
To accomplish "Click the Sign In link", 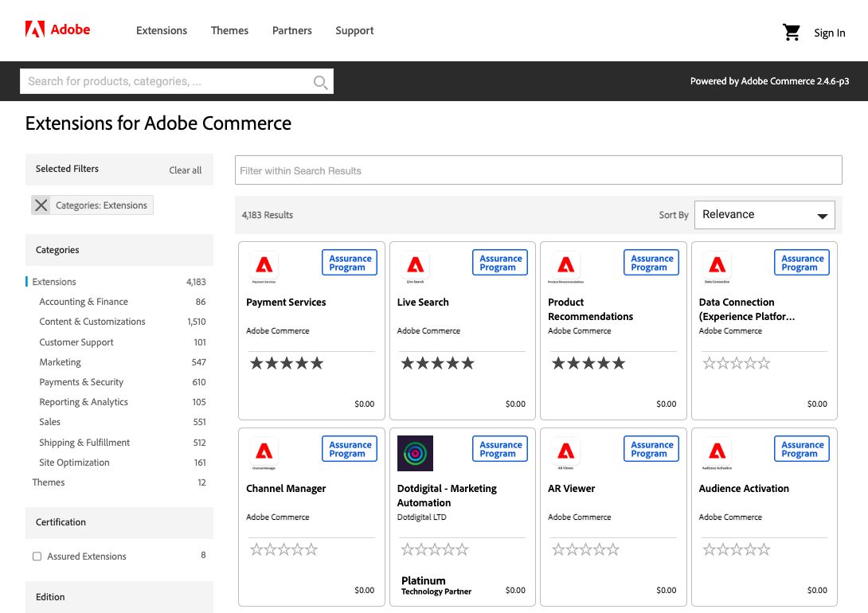I will pyautogui.click(x=829, y=33).
